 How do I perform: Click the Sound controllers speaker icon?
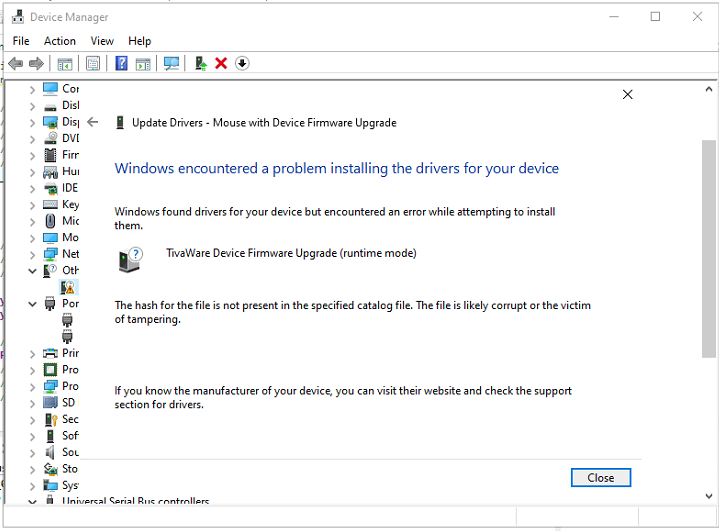(x=50, y=452)
